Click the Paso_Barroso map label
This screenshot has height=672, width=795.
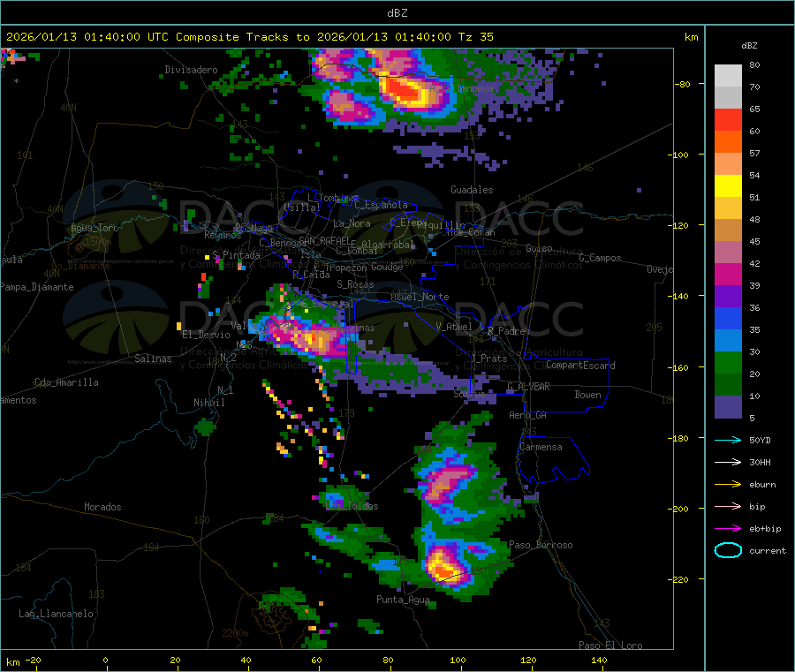pyautogui.click(x=541, y=545)
